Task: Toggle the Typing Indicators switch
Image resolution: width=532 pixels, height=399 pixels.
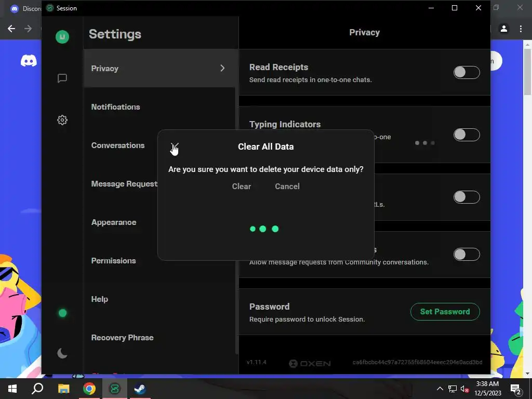Action: [467, 135]
